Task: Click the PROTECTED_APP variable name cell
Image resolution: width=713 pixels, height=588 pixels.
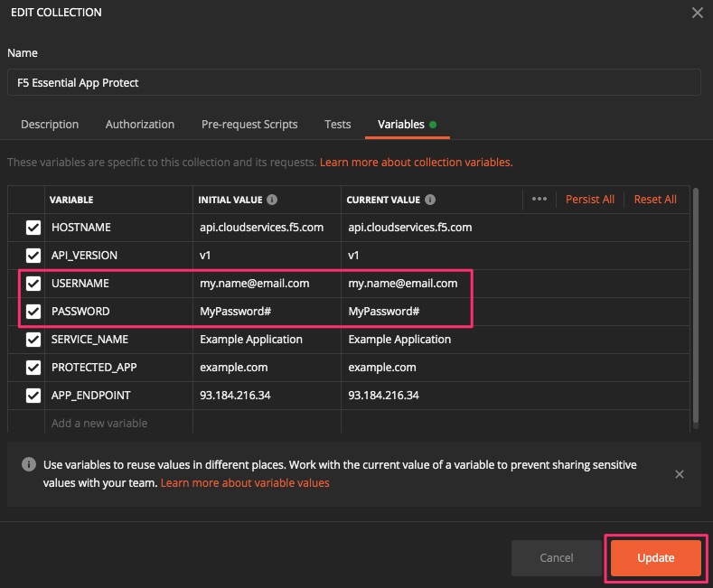Action: (118, 367)
